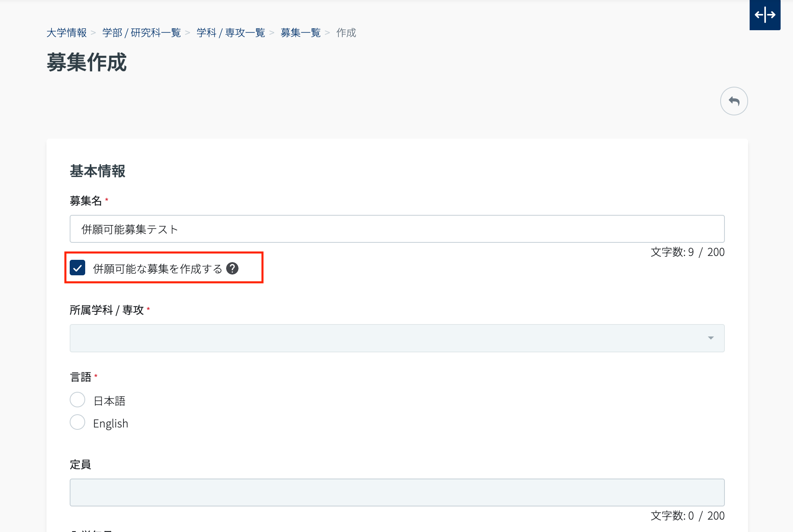Click the 日本語 label text

click(109, 401)
